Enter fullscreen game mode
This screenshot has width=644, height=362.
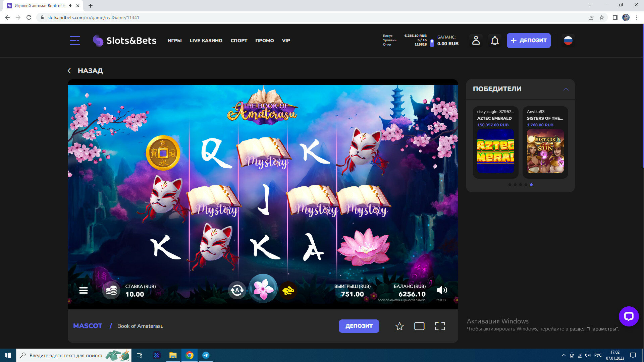[440, 326]
